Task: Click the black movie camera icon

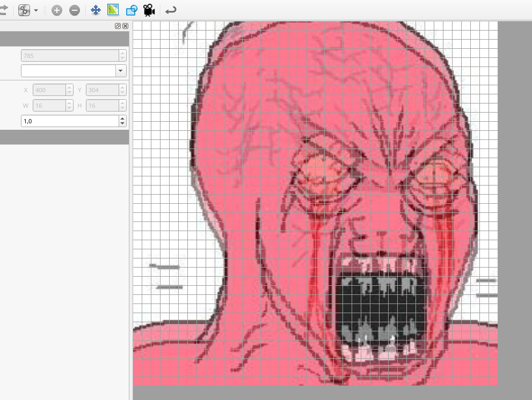Action: [149, 10]
